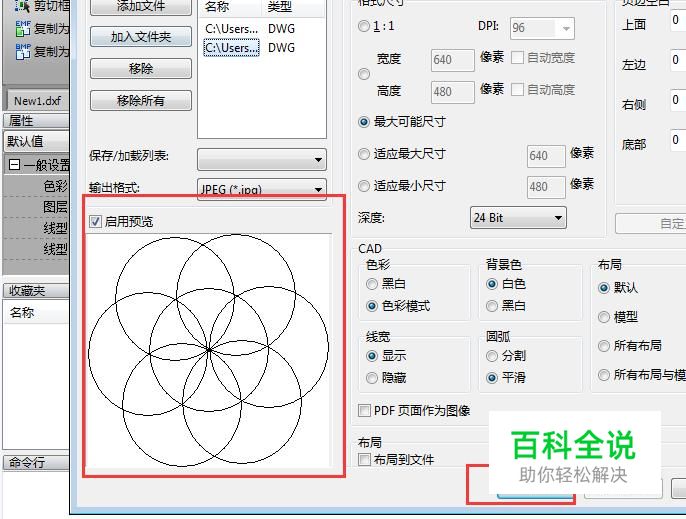Toggle PDF 页面作为图像 checkbox
The width and height of the screenshot is (686, 519).
[x=364, y=411]
